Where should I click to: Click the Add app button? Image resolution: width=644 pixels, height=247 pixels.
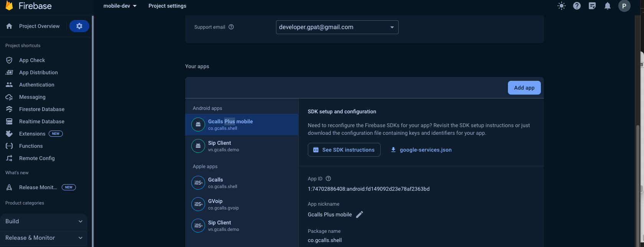tap(524, 88)
